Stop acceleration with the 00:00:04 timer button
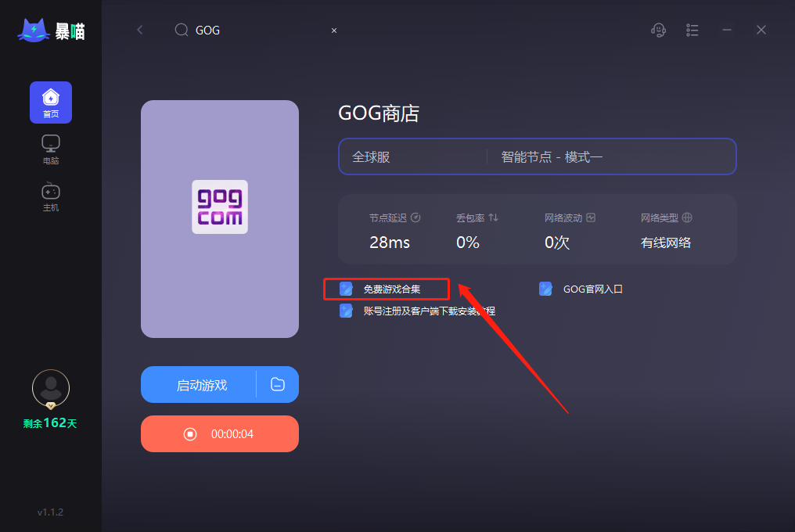This screenshot has width=795, height=532. (220, 433)
